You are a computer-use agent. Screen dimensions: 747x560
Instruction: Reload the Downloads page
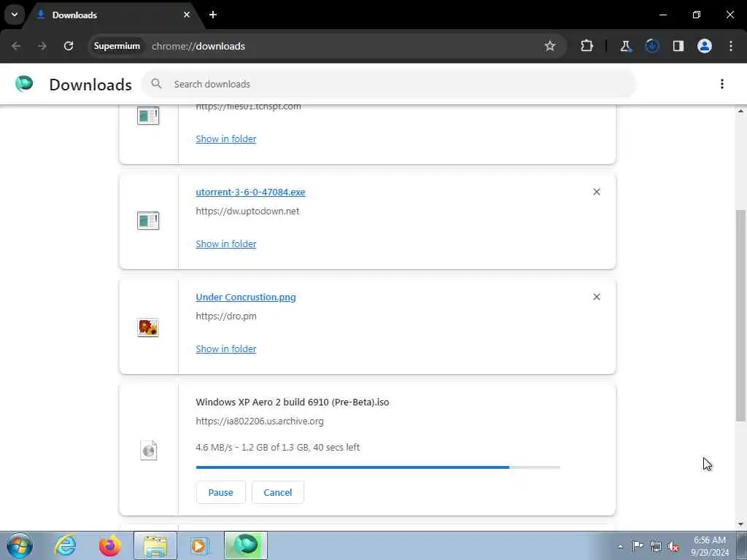[x=69, y=46]
